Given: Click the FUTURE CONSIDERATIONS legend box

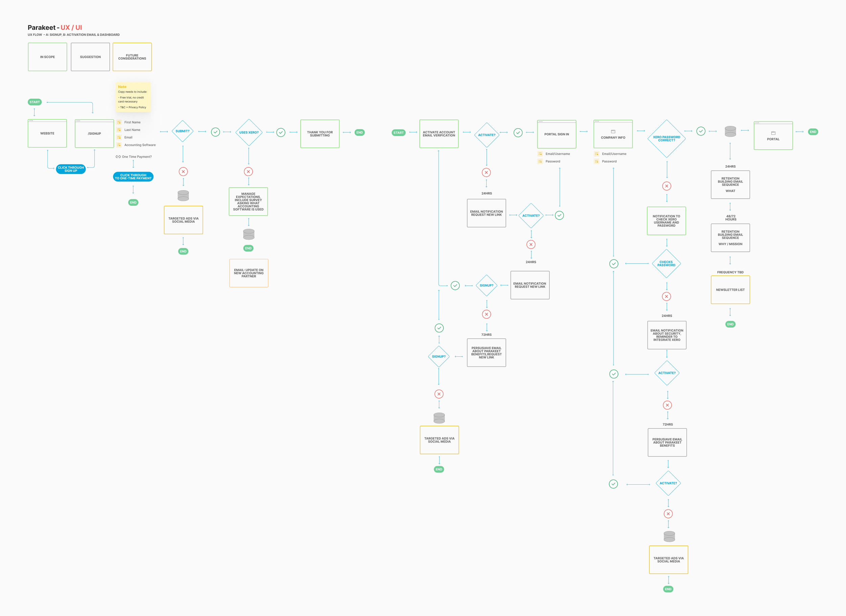Looking at the screenshot, I should tap(132, 57).
